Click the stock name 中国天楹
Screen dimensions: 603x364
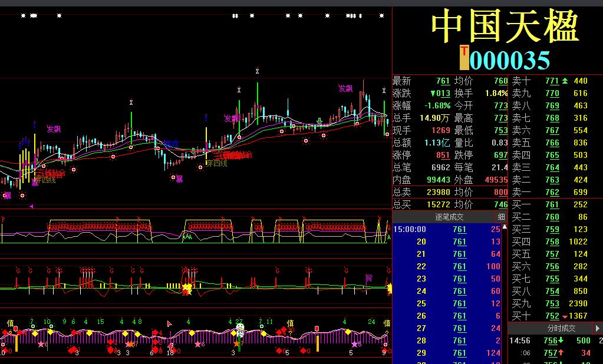click(505, 27)
